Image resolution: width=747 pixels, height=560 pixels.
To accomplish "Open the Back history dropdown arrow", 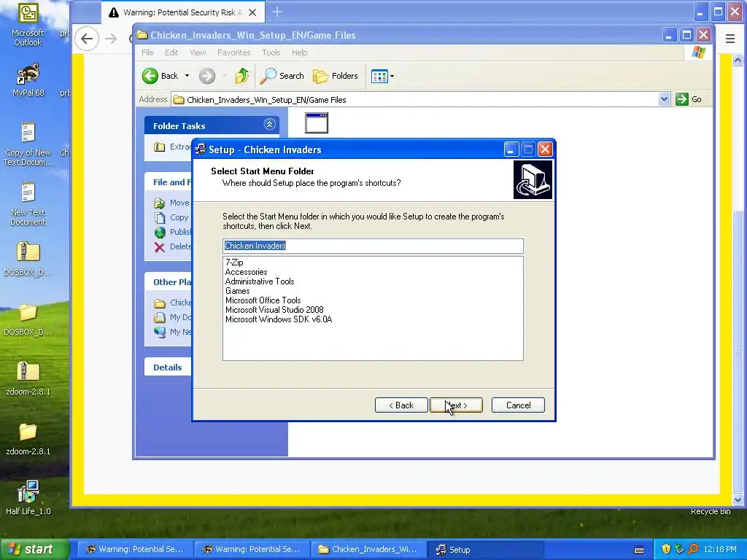I will coord(187,76).
